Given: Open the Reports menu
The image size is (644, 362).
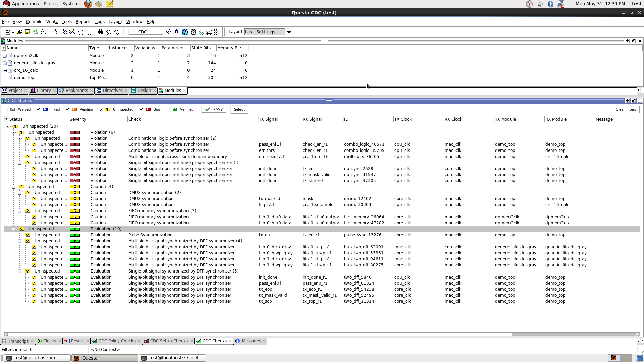Looking at the screenshot, I should 83,22.
